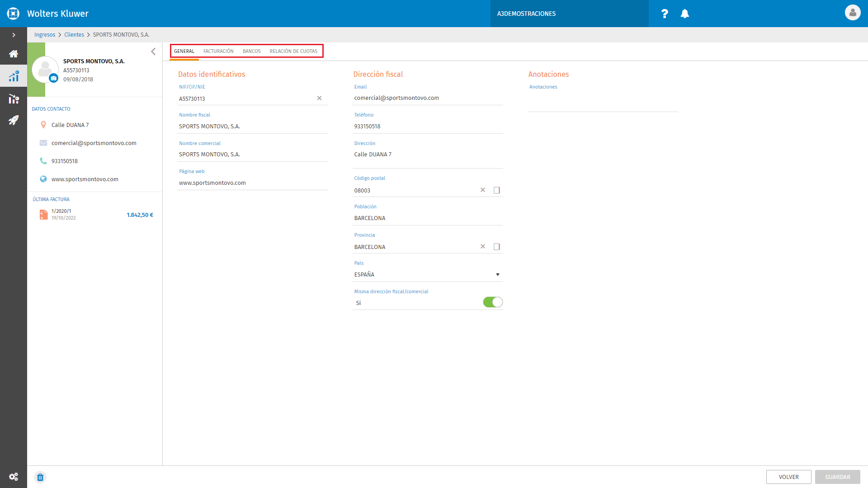Switch to the FACTURACIÓN tab

click(x=218, y=51)
